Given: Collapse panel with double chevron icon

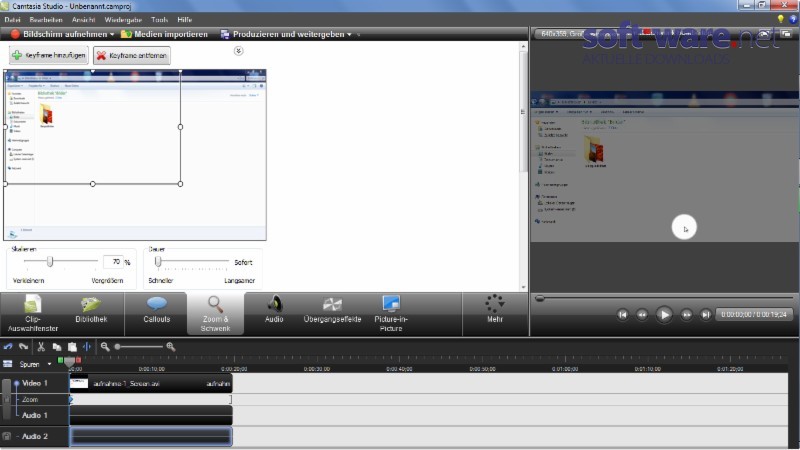Looking at the screenshot, I should pos(238,51).
